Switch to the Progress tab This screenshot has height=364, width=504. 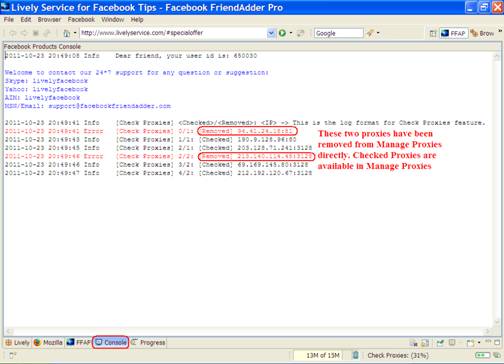[x=148, y=342]
